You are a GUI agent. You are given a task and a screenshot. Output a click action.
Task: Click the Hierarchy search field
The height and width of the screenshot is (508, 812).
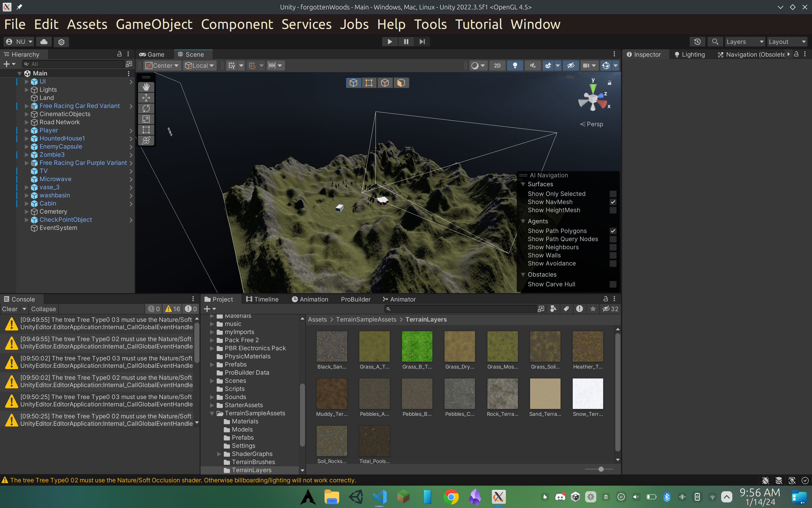pyautogui.click(x=74, y=64)
